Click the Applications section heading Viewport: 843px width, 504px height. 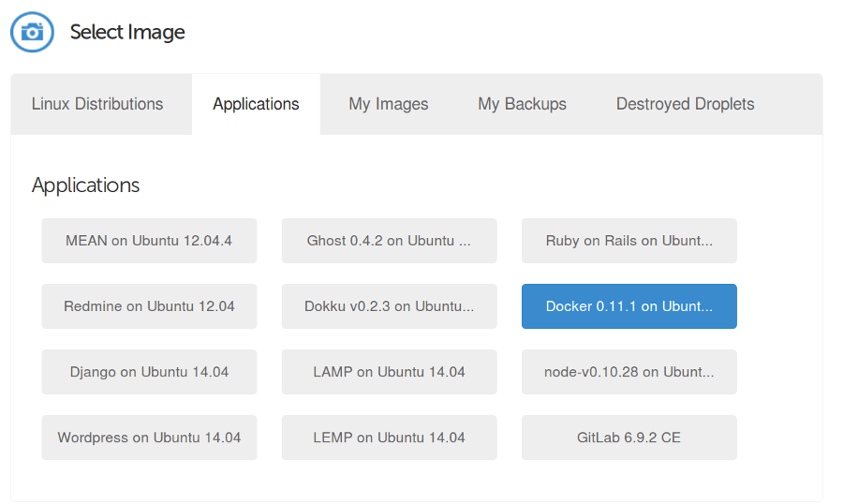point(85,185)
